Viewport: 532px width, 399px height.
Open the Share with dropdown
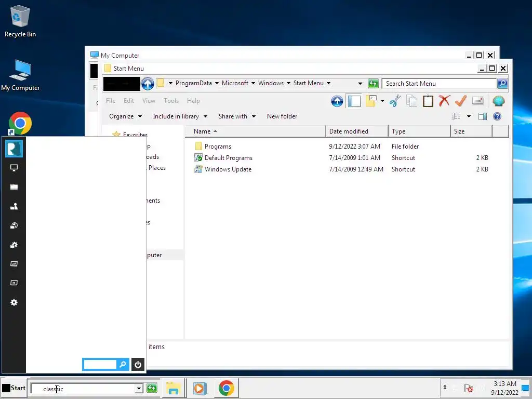click(237, 116)
